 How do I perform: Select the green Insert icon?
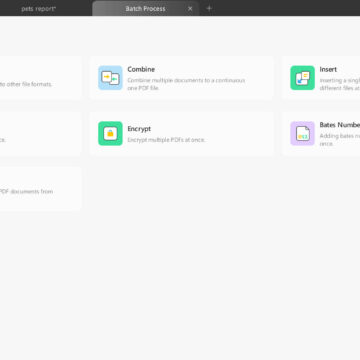302,78
